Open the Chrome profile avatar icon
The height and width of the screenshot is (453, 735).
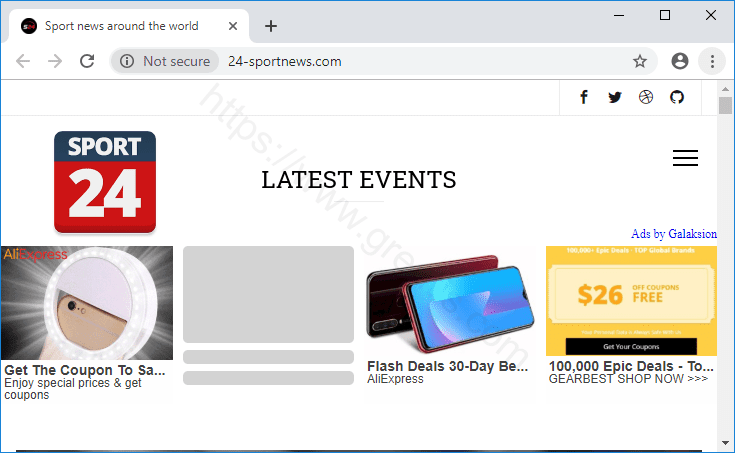pyautogui.click(x=680, y=61)
